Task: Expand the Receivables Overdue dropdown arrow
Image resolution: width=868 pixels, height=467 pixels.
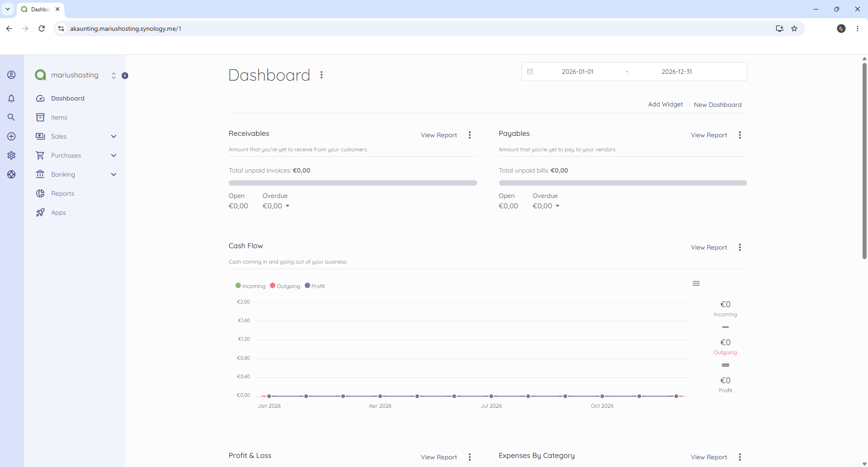Action: point(288,206)
